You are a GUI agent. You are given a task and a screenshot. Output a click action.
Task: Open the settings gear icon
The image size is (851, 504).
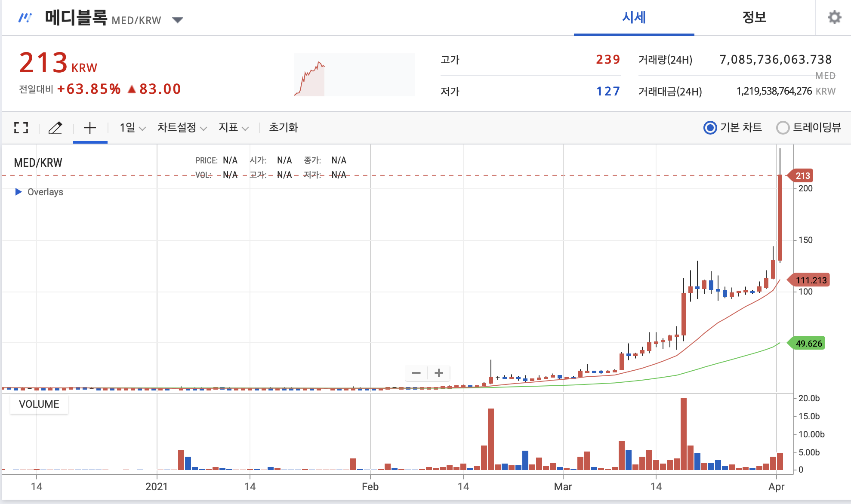[834, 18]
